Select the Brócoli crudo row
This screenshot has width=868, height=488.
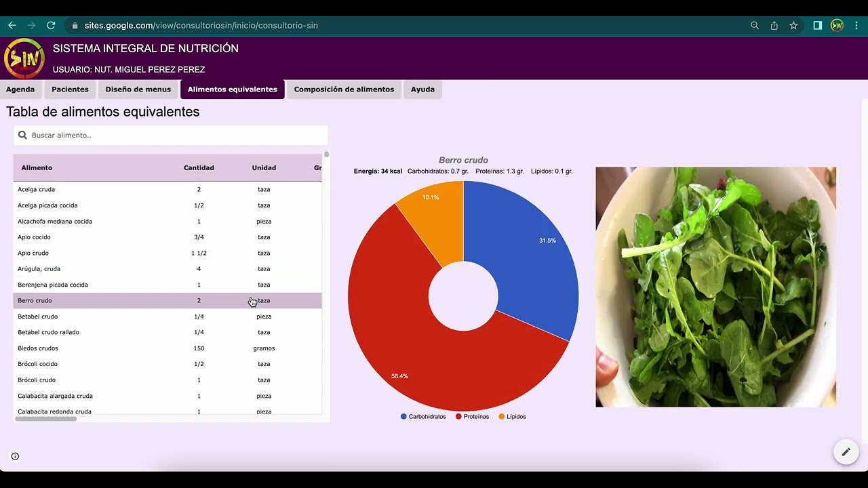tap(167, 380)
